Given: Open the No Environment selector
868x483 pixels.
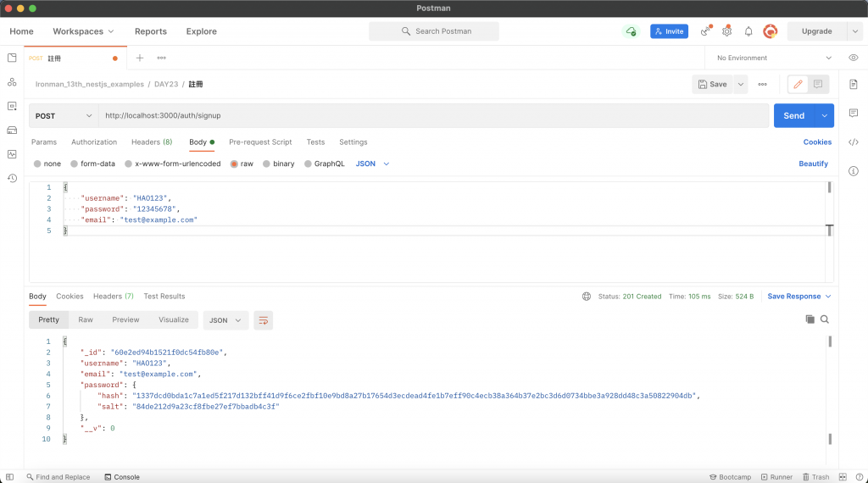Looking at the screenshot, I should coord(774,58).
